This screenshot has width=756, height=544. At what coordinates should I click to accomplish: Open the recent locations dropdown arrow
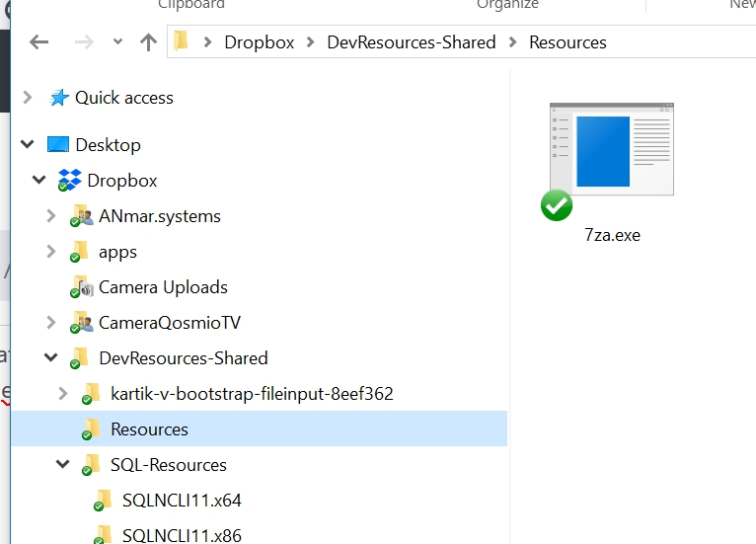(118, 41)
